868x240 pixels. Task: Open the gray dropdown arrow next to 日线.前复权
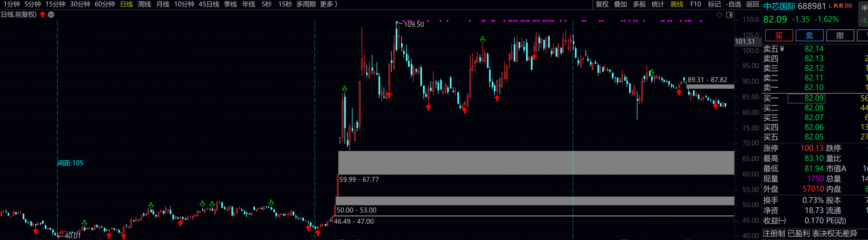pos(51,15)
